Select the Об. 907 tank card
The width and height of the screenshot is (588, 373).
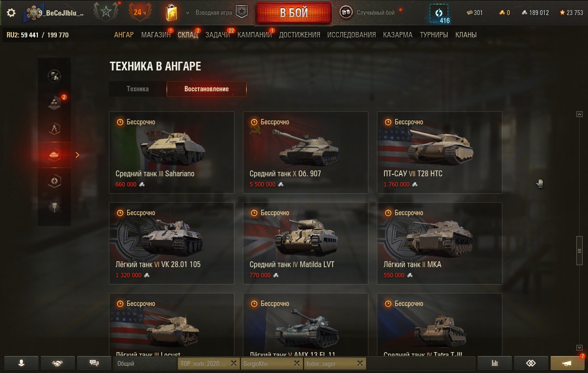[x=305, y=153]
